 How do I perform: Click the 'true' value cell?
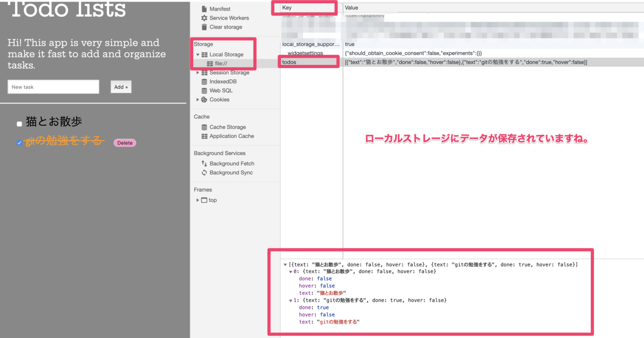click(x=494, y=44)
